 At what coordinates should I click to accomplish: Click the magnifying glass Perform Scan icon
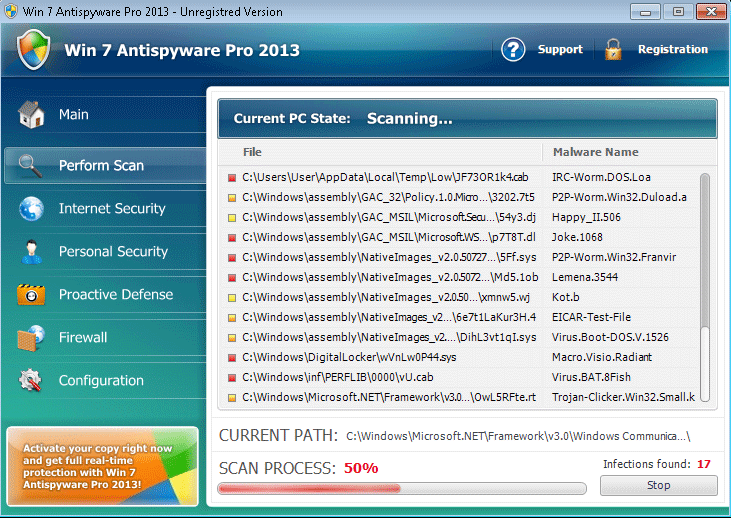click(31, 166)
